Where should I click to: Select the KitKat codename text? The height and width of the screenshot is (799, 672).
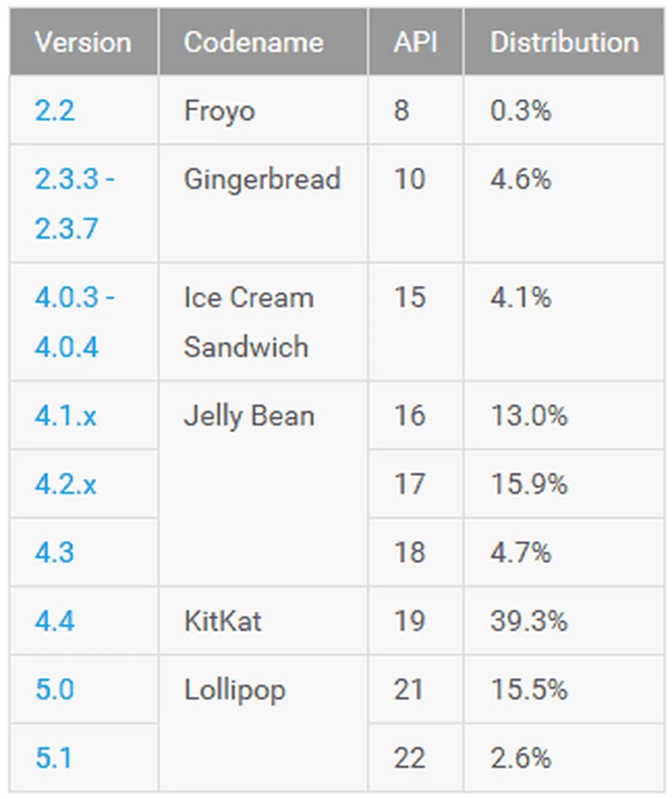click(222, 621)
